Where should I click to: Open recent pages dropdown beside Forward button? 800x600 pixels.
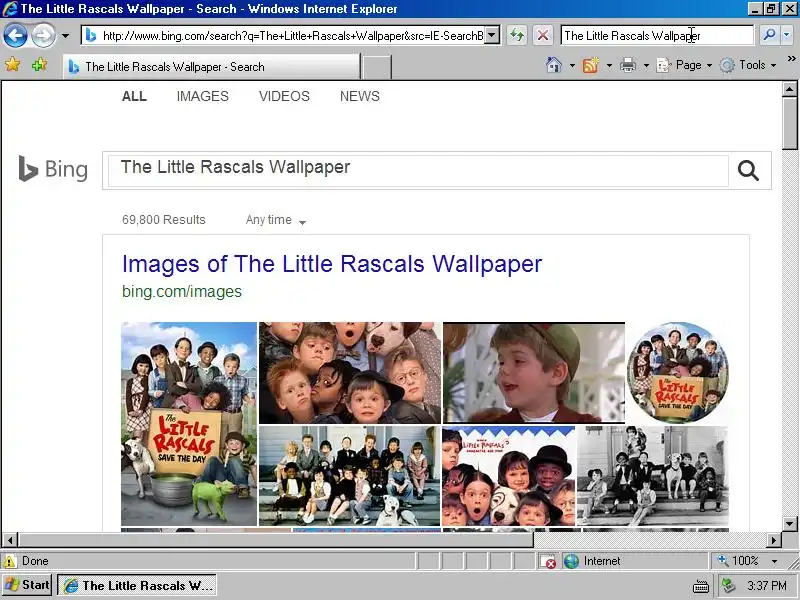click(65, 36)
